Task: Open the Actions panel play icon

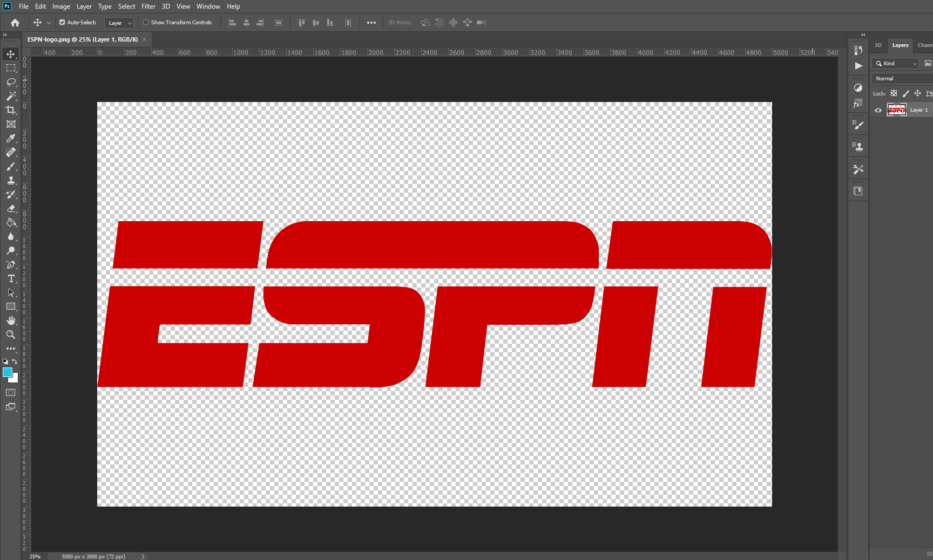Action: (x=858, y=66)
